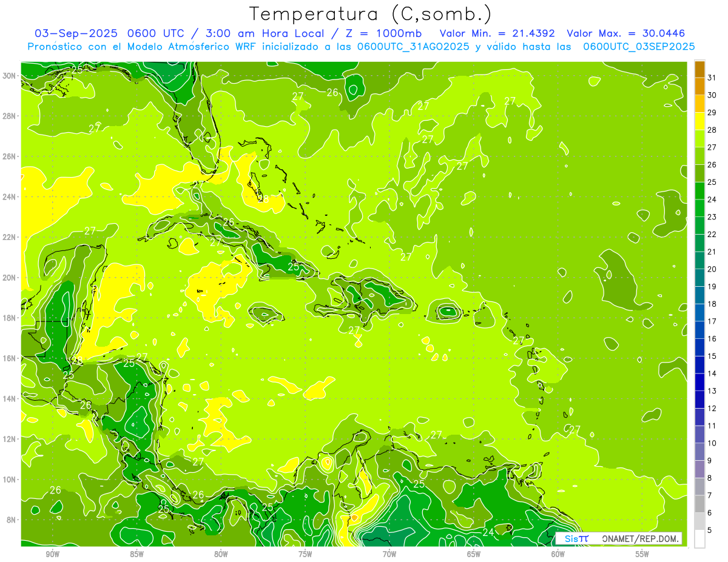Select the pressure level 'Z = 1000mb'
This screenshot has height=562, width=728.
click(383, 33)
